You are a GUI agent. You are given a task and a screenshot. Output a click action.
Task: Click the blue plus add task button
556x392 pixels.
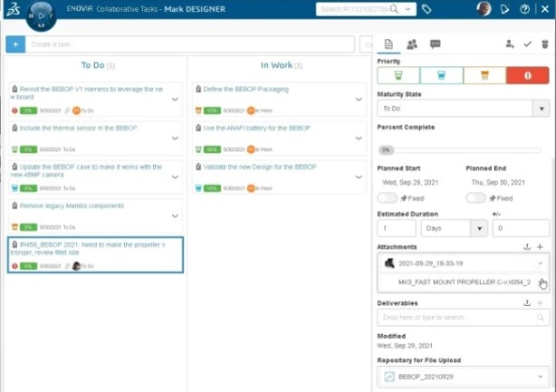tap(15, 44)
